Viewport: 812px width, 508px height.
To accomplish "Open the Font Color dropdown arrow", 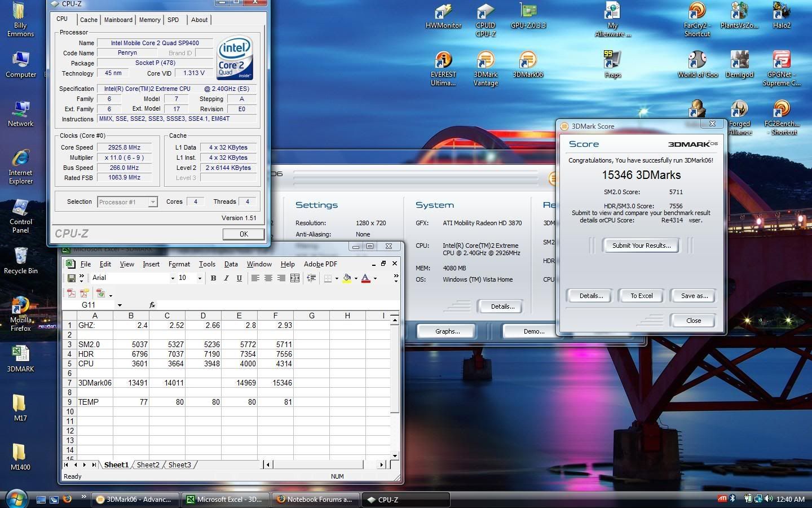I will 375,278.
